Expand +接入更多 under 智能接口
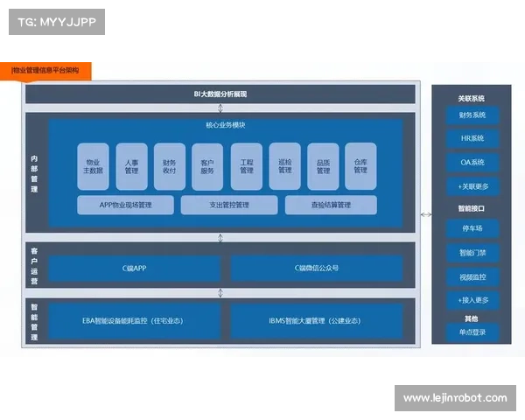Viewport: 525px width, 420px height. pyautogui.click(x=472, y=300)
